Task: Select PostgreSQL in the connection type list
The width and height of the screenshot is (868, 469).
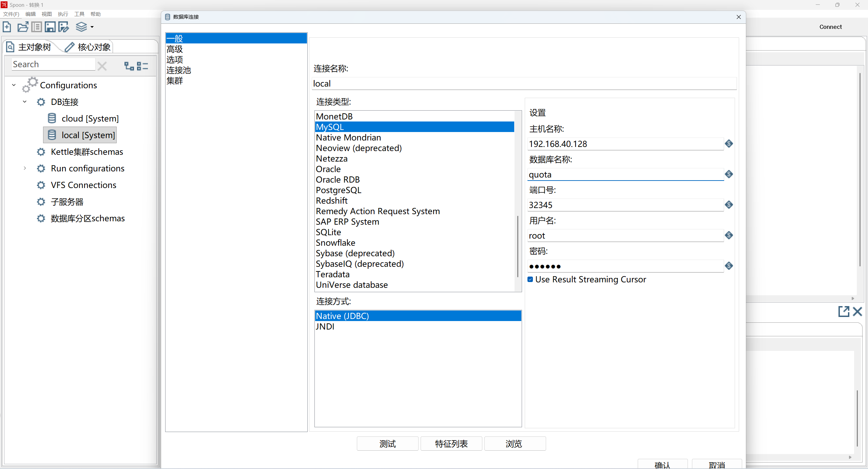Action: 338,190
